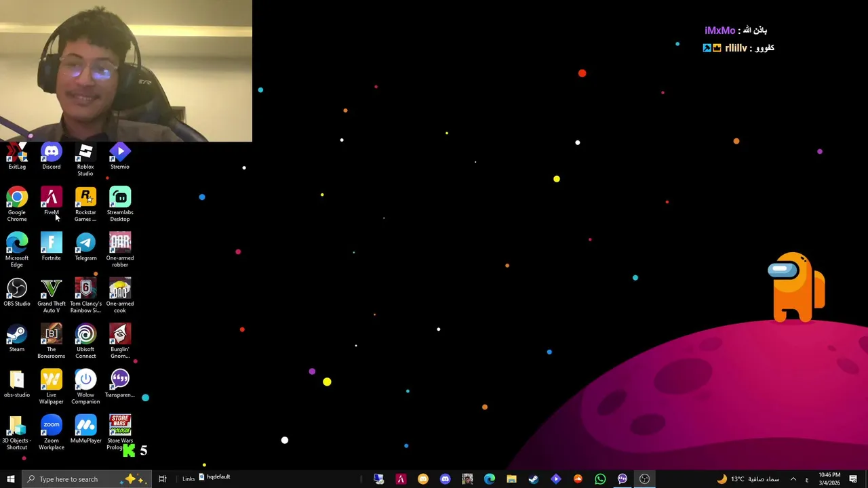
Task: Select the One-armed cook desktop icon
Action: click(x=120, y=296)
